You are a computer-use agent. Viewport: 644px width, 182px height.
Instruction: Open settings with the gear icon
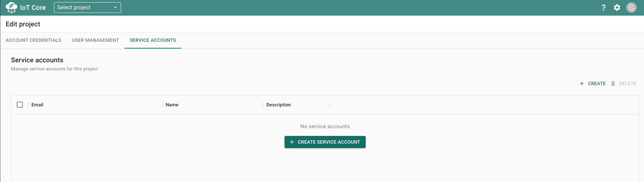pos(617,8)
